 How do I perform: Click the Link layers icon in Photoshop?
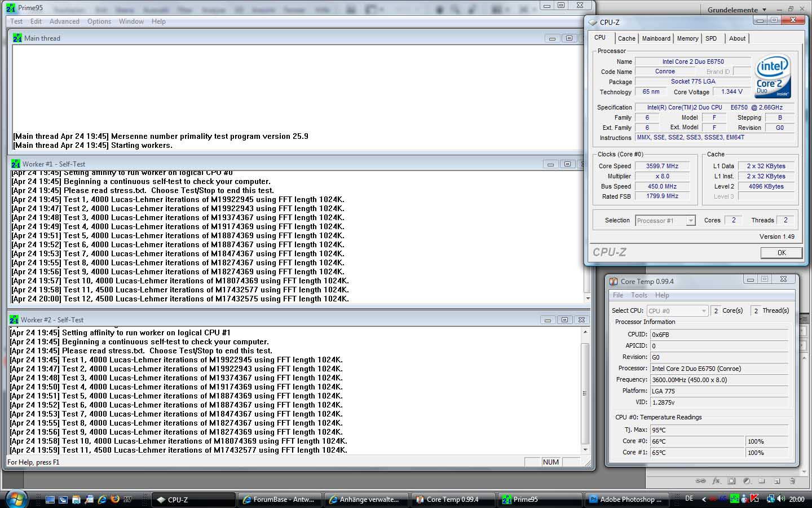(700, 481)
